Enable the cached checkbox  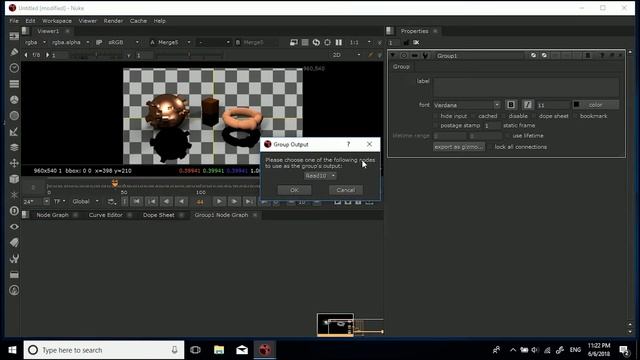click(473, 116)
